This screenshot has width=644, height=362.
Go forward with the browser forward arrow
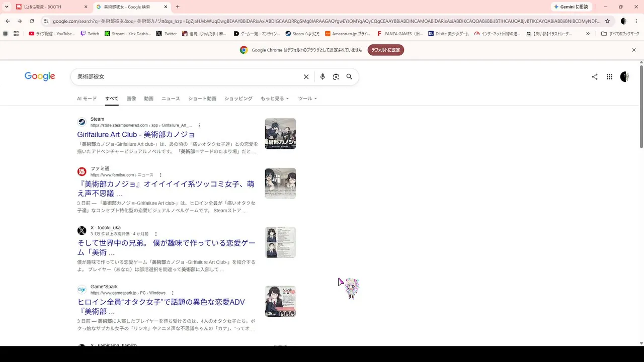[x=20, y=21]
